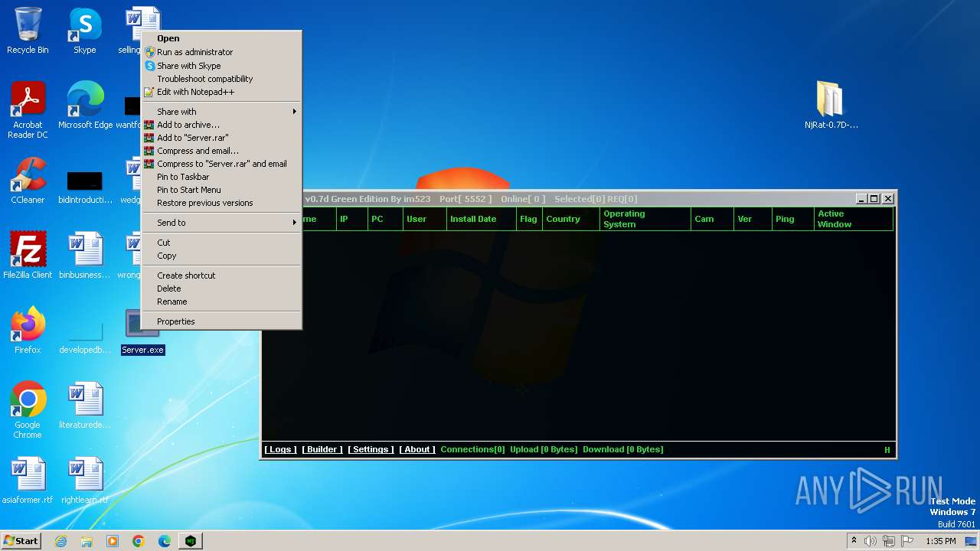
Task: Select the Server.exe desktop icon
Action: click(142, 331)
